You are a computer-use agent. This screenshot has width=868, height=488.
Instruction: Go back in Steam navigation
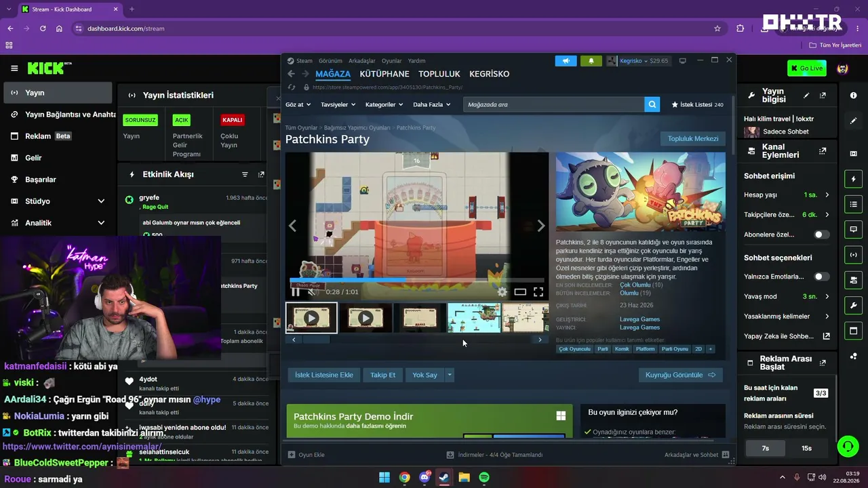[291, 74]
